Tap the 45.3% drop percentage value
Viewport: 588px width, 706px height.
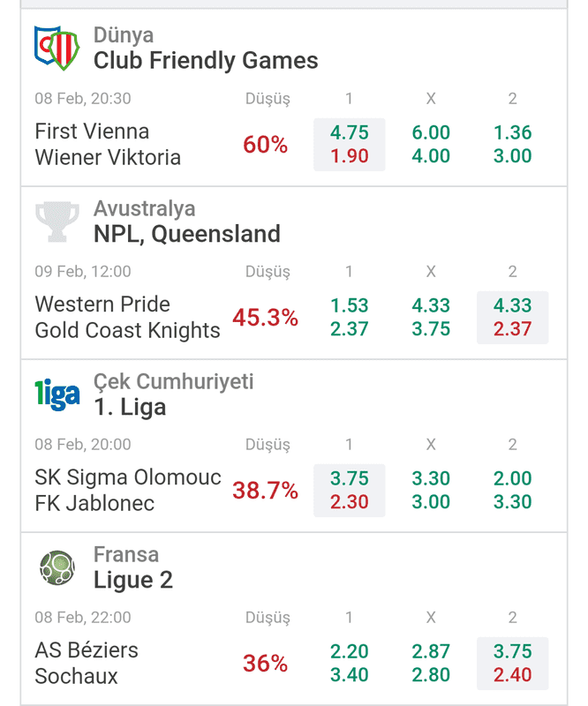[x=265, y=318]
